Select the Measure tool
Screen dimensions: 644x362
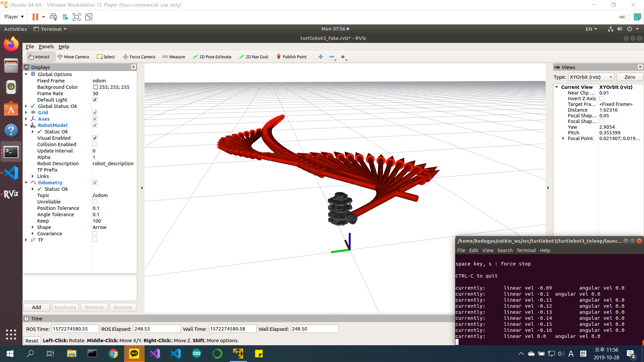tap(174, 57)
